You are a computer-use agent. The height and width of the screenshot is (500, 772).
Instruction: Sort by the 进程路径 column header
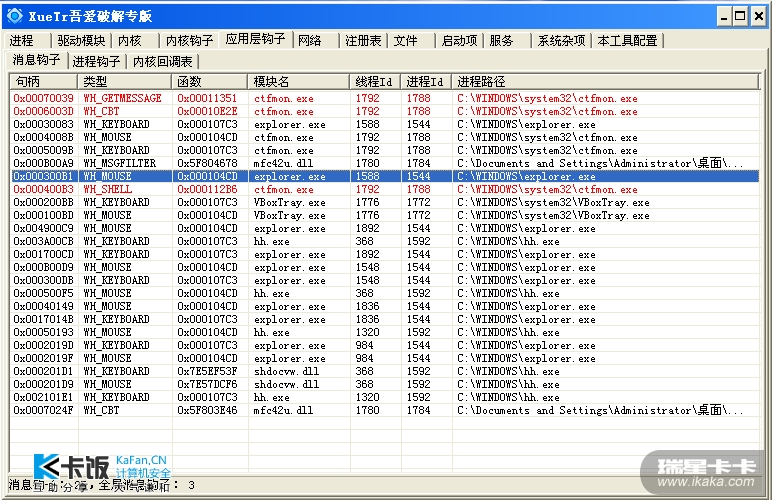606,81
